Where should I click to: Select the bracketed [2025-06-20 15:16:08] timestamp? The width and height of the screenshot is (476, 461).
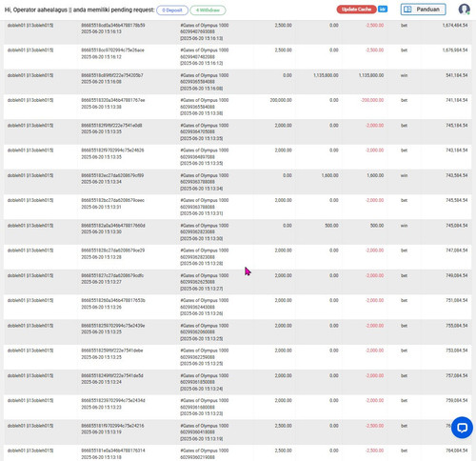point(202,89)
